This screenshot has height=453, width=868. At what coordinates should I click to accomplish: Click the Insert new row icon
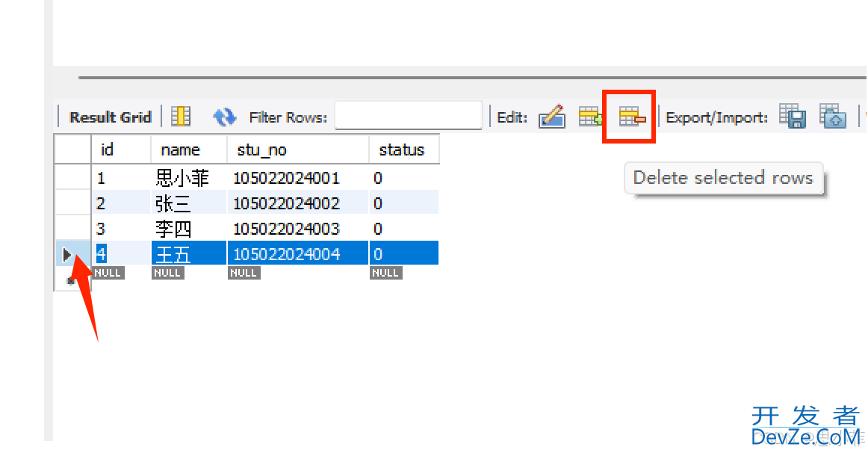click(x=591, y=117)
